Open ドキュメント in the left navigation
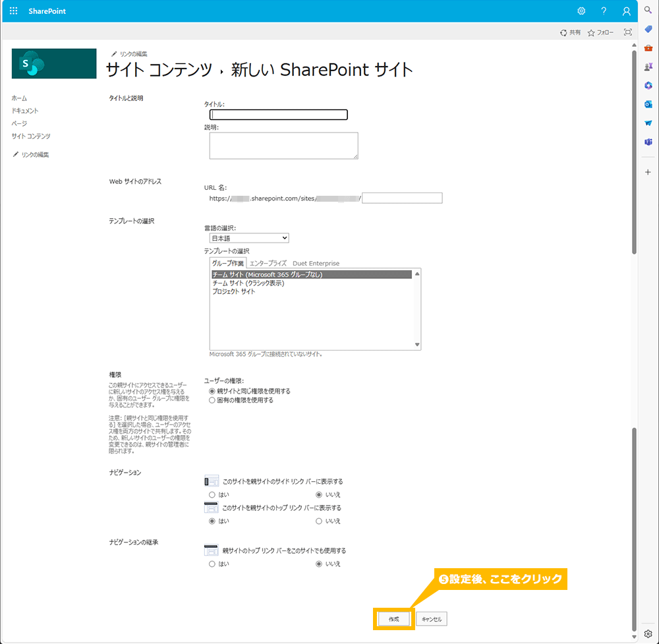659x644 pixels. click(25, 111)
